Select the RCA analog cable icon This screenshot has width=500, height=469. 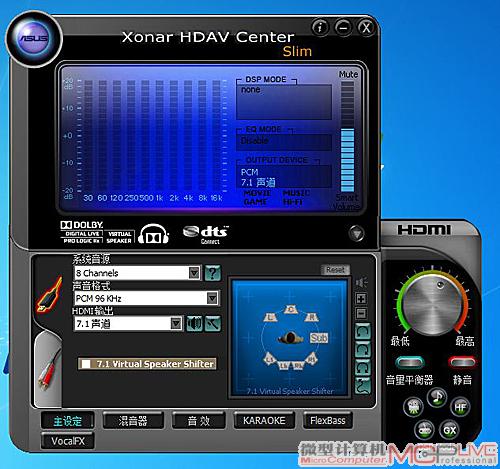[x=49, y=370]
